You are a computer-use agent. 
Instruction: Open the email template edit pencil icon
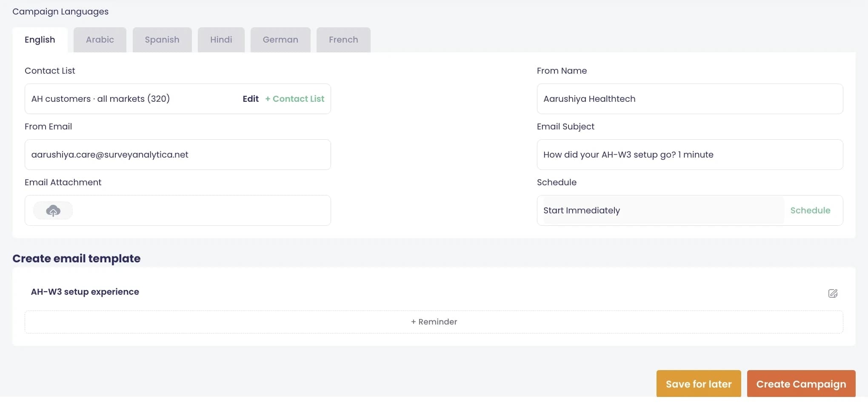[833, 293]
